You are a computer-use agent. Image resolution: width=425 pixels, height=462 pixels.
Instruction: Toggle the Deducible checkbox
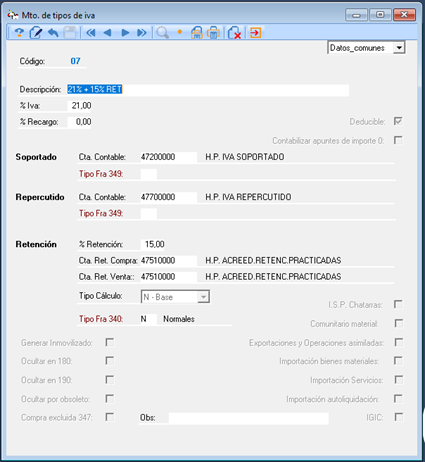(398, 121)
